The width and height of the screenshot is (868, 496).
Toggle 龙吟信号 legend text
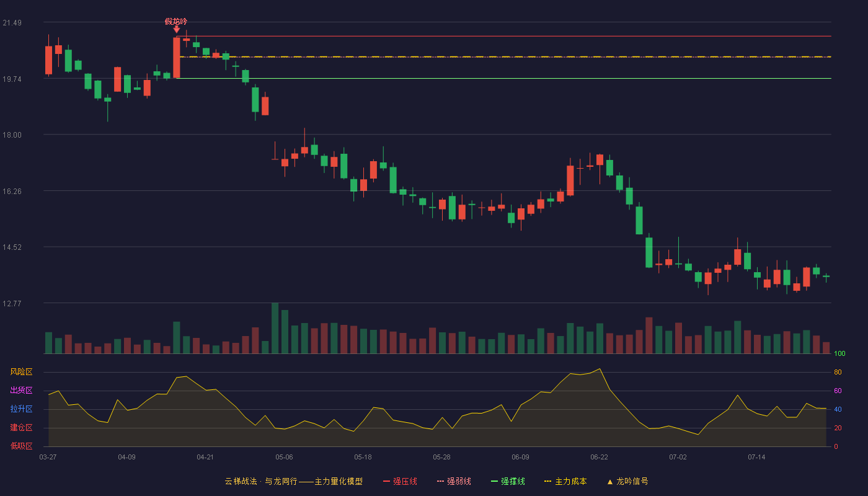pos(632,481)
